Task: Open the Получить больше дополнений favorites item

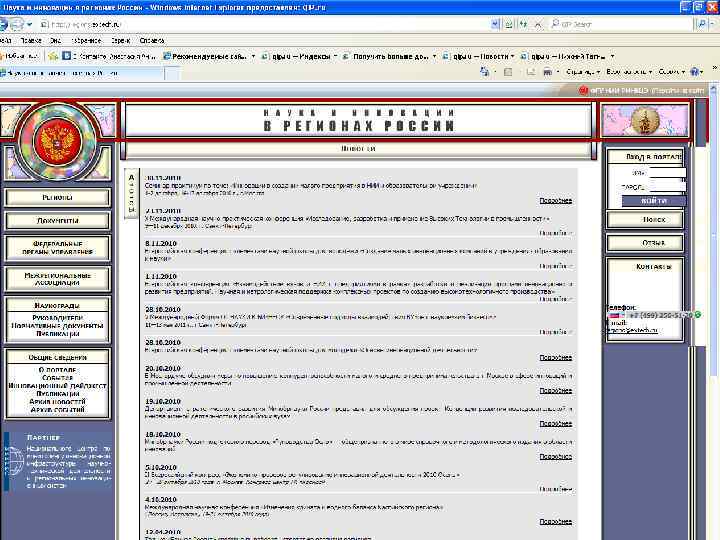Action: 389,56
